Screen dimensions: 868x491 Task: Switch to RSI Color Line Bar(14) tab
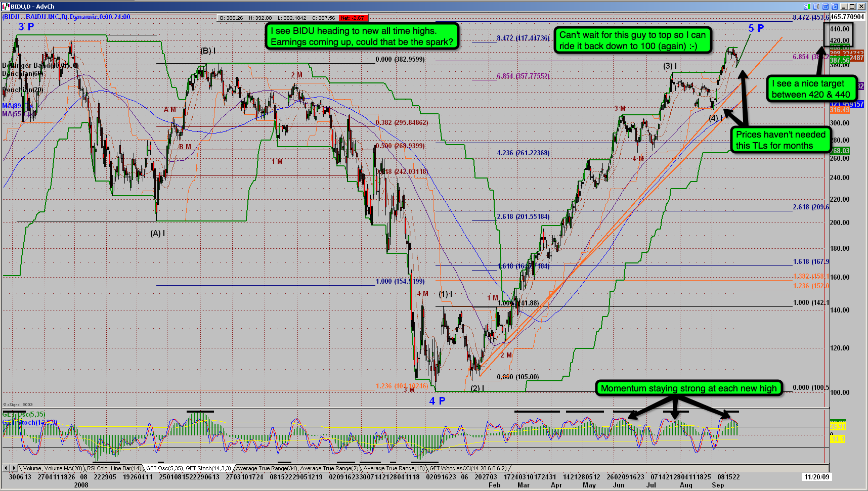coord(114,468)
